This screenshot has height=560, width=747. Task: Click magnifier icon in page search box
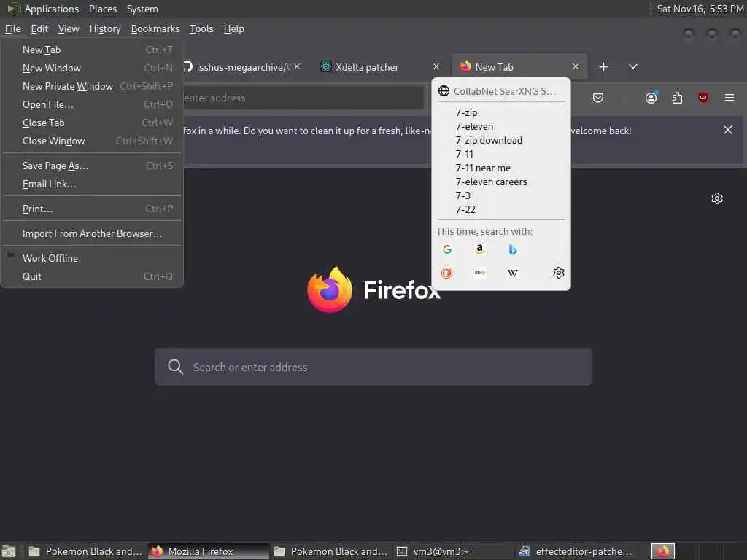[x=175, y=367]
